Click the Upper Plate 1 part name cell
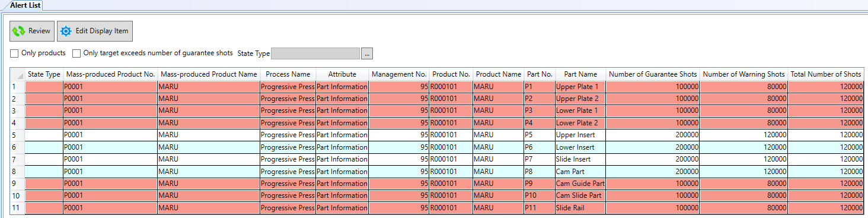Image resolution: width=868 pixels, height=218 pixels. pyautogui.click(x=580, y=87)
